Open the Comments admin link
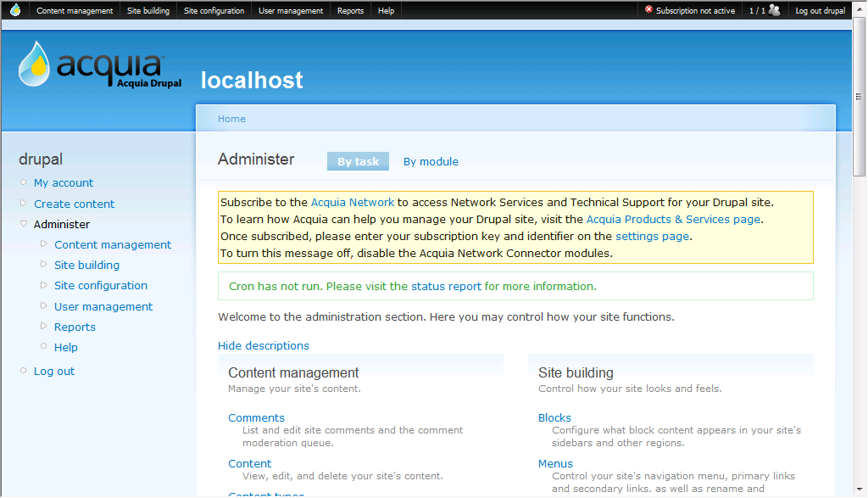 256,417
